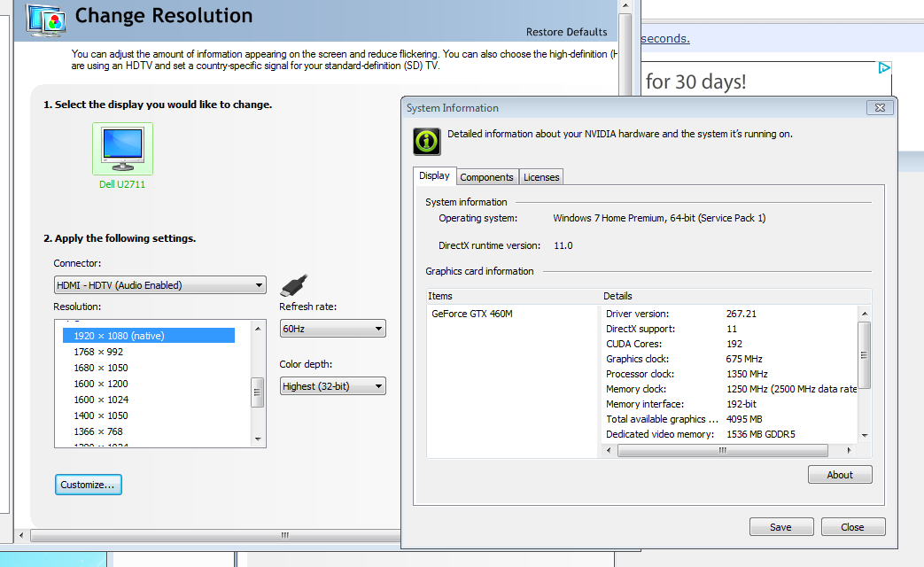Click details horizontal scroll left arrow

tap(610, 450)
